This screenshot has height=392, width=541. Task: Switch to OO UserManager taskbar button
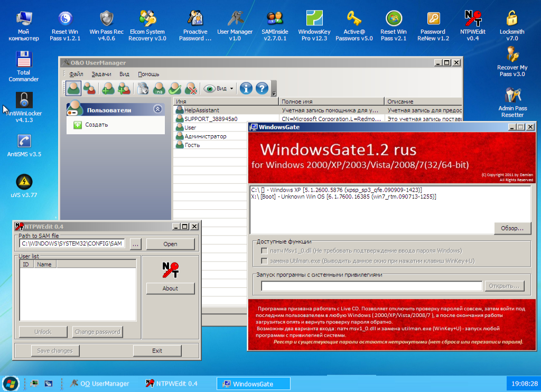point(100,384)
